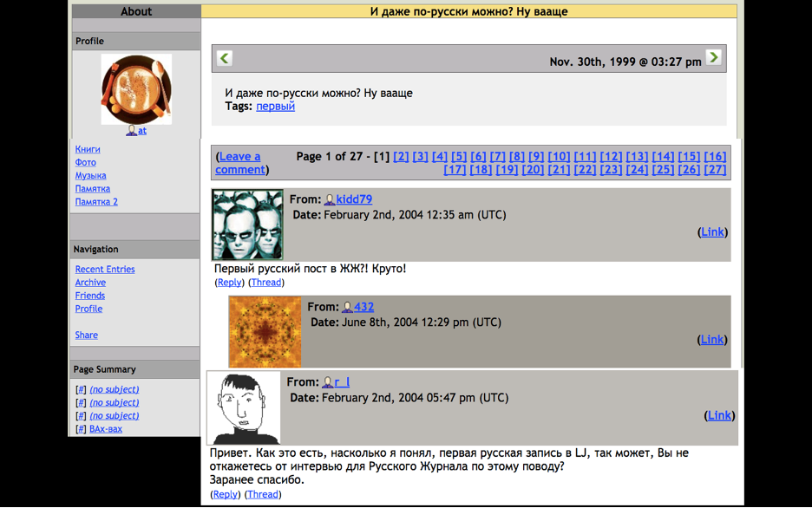Image resolution: width=812 pixels, height=508 pixels.
Task: Click the orange kaleidoscope avatar
Action: [x=265, y=332]
